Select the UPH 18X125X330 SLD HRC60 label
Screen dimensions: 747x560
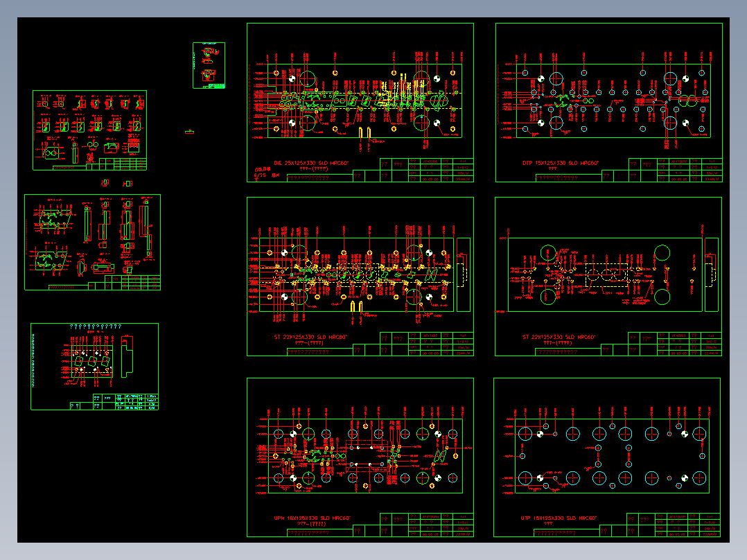(x=312, y=518)
